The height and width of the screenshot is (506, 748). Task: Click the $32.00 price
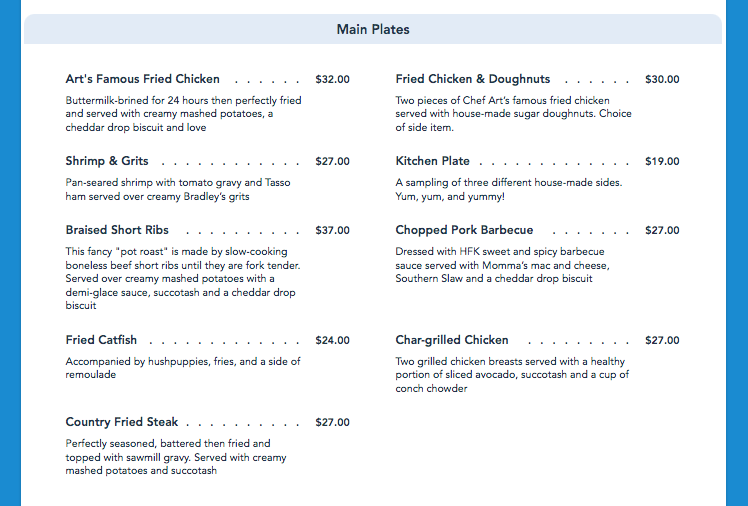click(x=332, y=79)
